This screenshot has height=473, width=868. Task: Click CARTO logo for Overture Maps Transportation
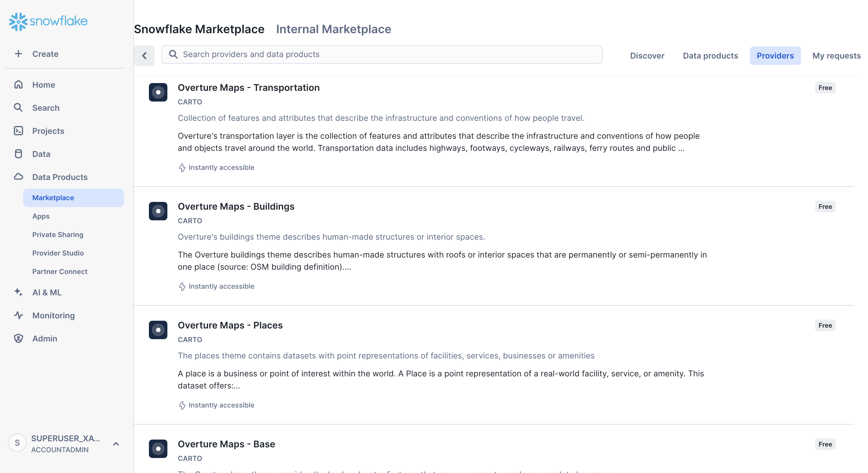click(x=158, y=92)
